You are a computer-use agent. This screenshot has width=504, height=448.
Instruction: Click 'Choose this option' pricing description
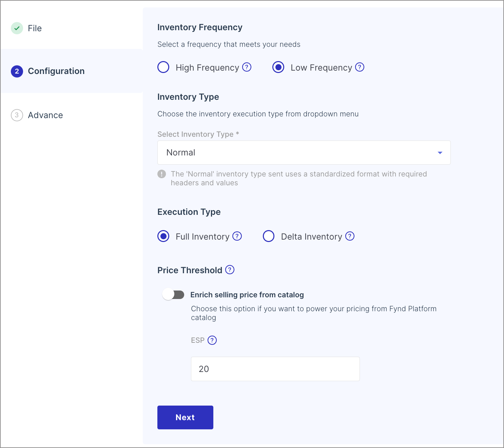coord(314,313)
